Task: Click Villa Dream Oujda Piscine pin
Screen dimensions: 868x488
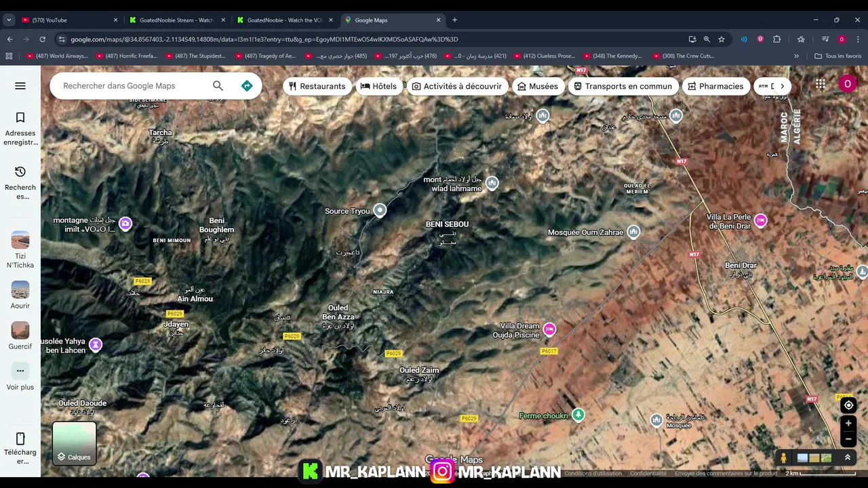Action: coord(549,329)
